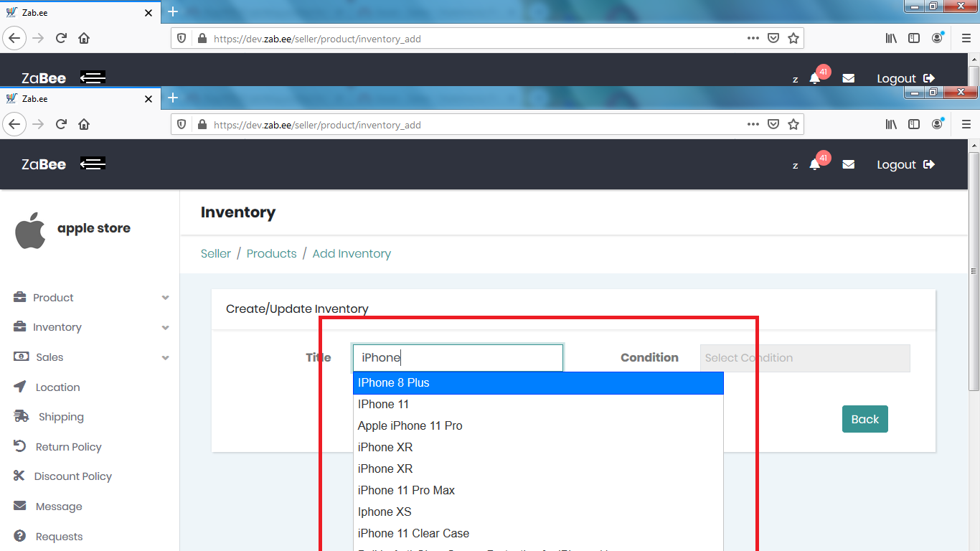Pick Iphone XS from the list

click(x=538, y=512)
